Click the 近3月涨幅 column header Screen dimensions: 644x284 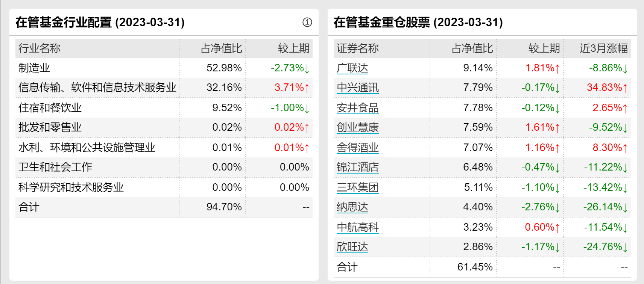(x=603, y=48)
